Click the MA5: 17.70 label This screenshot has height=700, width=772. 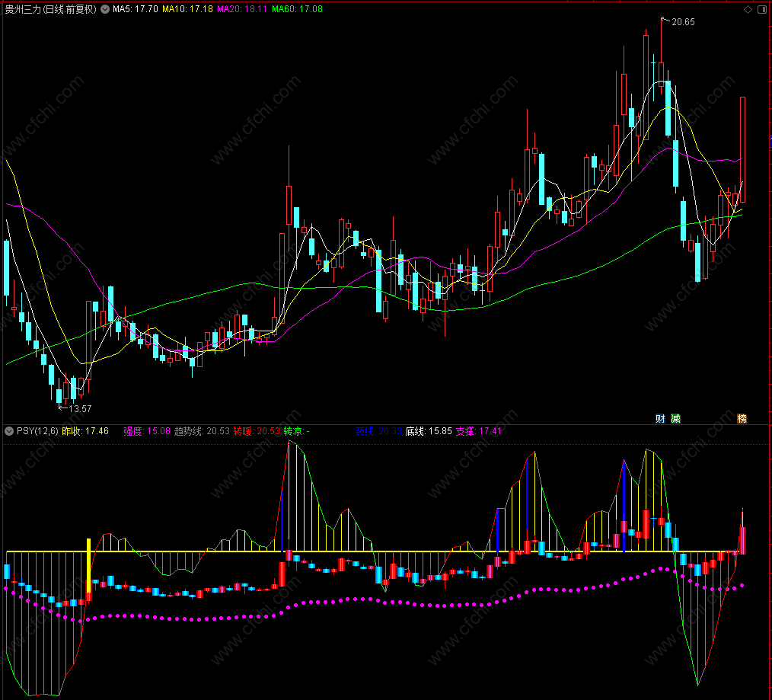click(136, 9)
